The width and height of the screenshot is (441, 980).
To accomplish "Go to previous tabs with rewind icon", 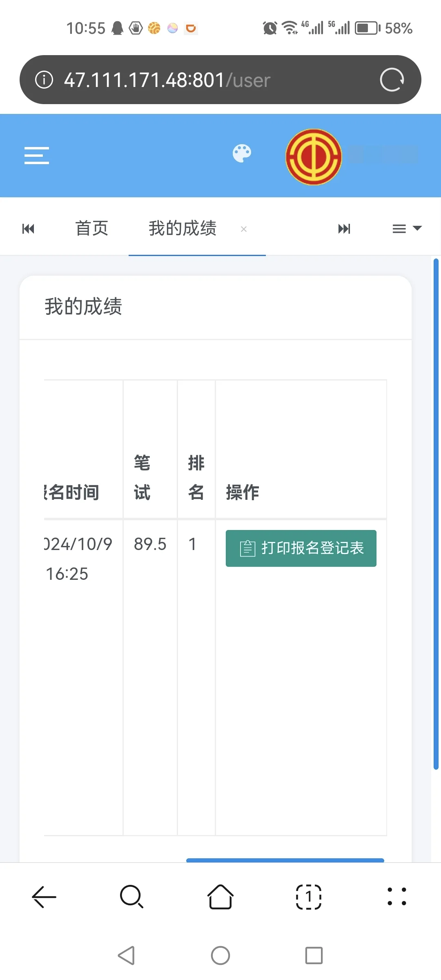I will (x=28, y=229).
